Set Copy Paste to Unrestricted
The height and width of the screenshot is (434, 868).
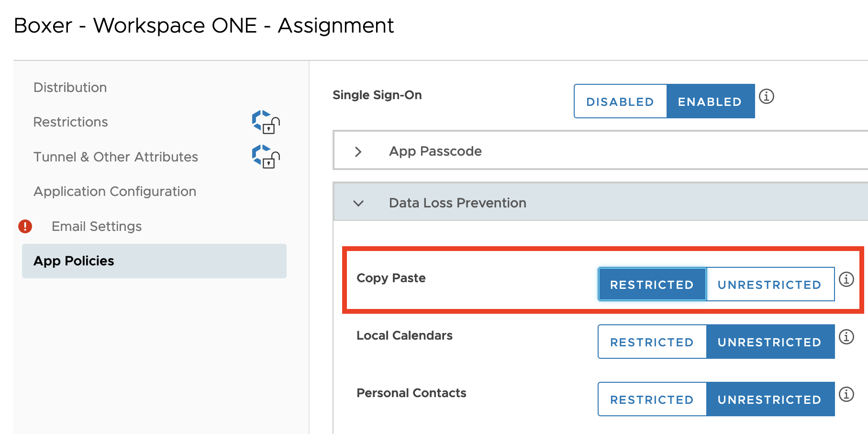pyautogui.click(x=769, y=284)
